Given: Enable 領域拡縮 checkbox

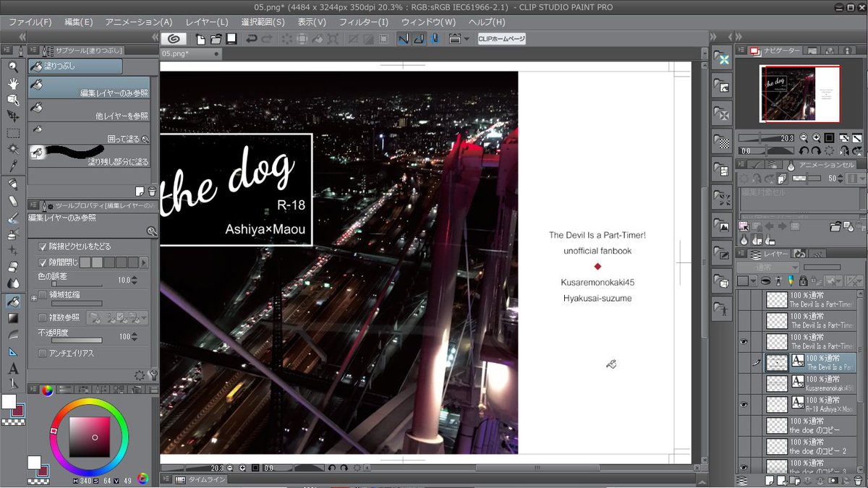Looking at the screenshot, I should click(43, 294).
